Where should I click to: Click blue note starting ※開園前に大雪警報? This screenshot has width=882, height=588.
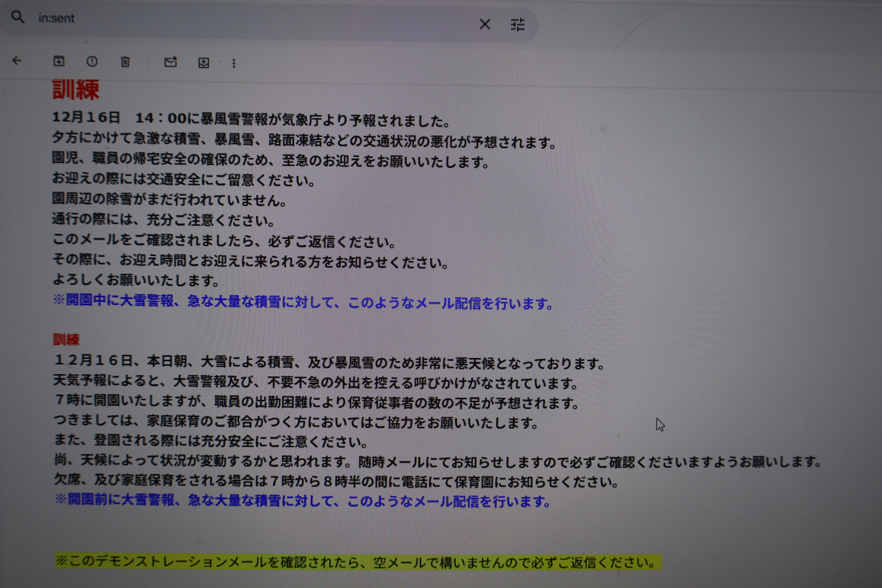302,500
